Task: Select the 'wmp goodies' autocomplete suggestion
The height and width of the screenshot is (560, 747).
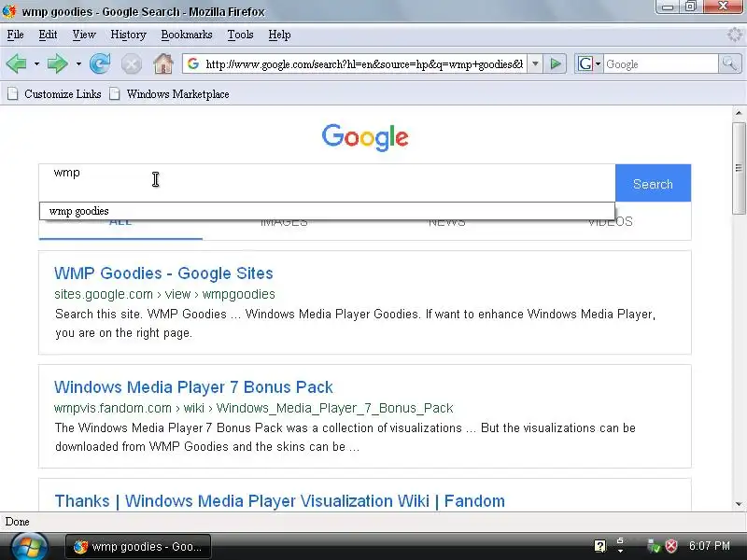Action: [327, 211]
